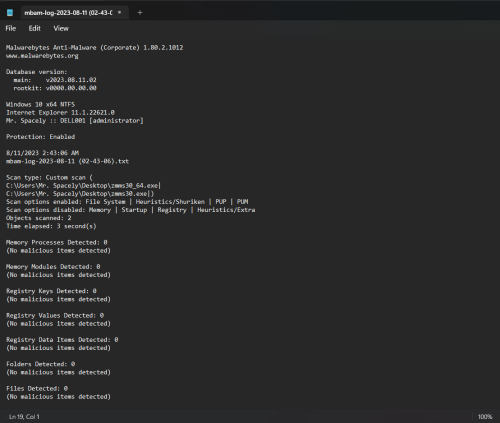500x423 pixels.
Task: Place cursor on Files Detected: 0 line
Action: [37, 388]
